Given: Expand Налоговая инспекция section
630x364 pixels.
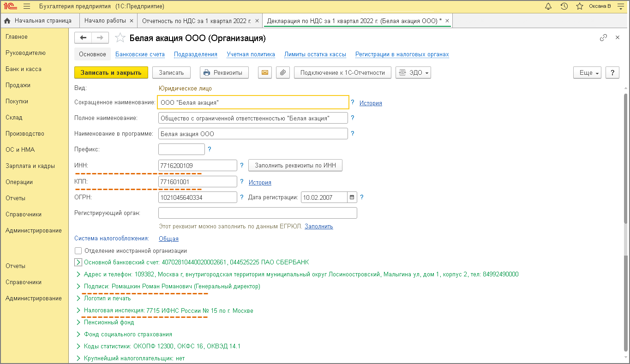Looking at the screenshot, I should pyautogui.click(x=78, y=310).
